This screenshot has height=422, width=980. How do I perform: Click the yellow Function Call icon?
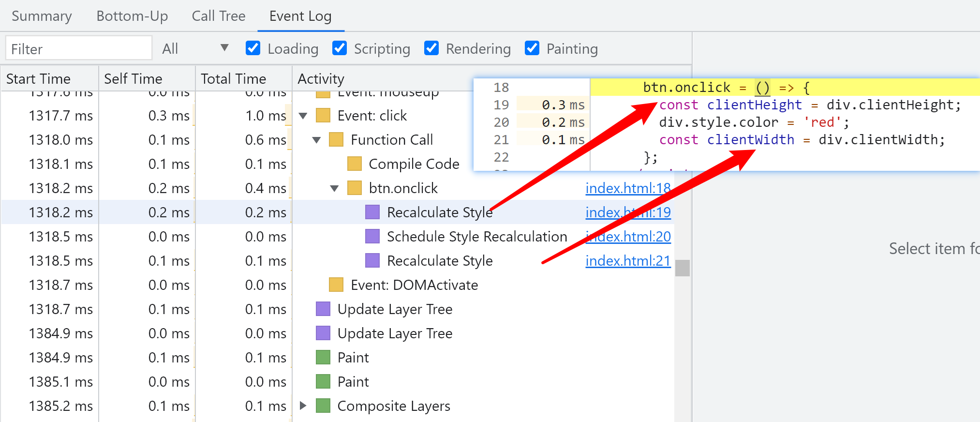[336, 140]
